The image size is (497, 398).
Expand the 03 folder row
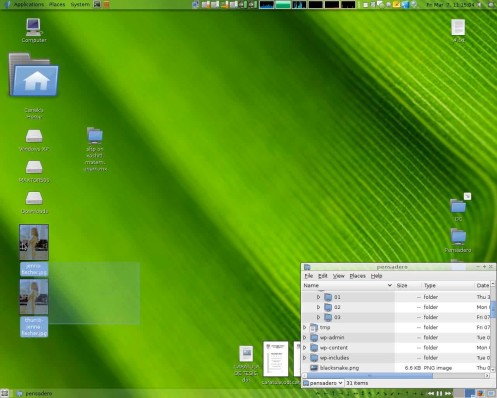click(x=318, y=317)
